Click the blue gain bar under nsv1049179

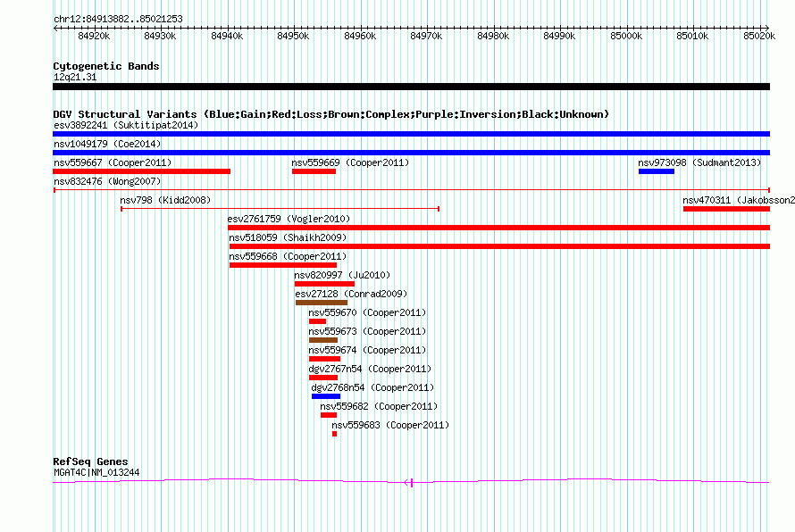click(x=411, y=153)
